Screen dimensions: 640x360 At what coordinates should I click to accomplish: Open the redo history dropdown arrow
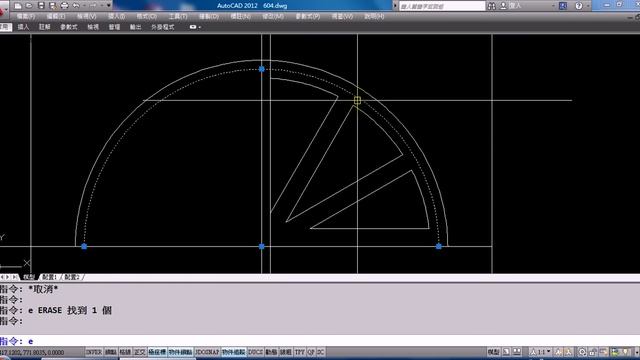102,6
